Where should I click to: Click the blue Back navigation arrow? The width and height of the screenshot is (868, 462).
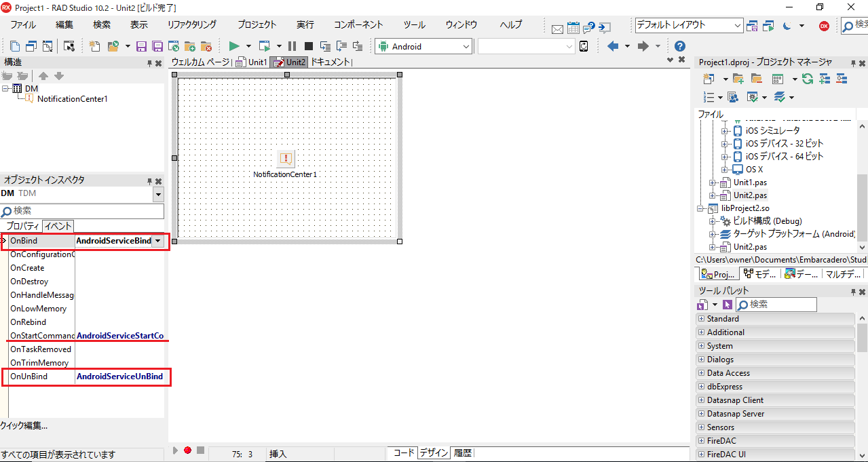[x=613, y=46]
